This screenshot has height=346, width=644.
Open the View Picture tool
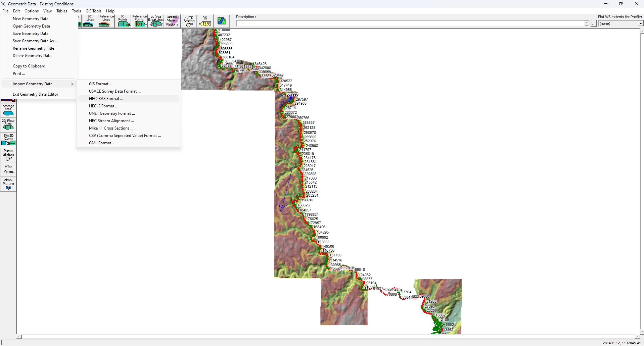8,184
